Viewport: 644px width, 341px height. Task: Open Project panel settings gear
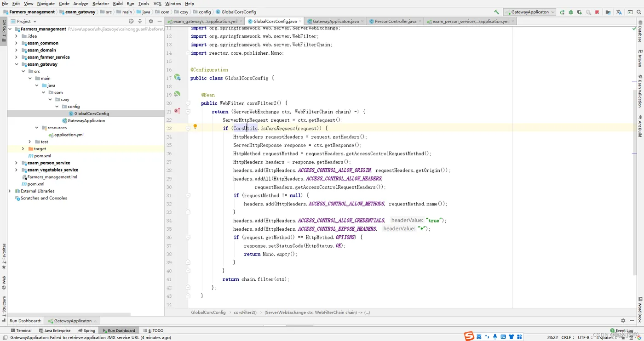(150, 21)
